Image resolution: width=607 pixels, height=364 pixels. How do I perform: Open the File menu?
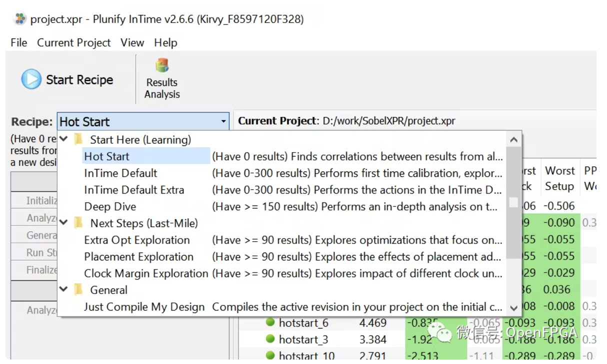(x=18, y=42)
